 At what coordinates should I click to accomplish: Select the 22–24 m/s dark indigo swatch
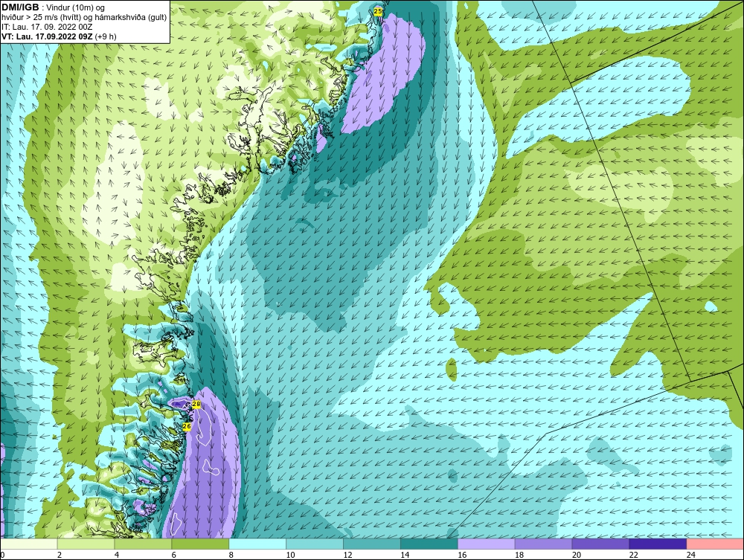[658, 544]
